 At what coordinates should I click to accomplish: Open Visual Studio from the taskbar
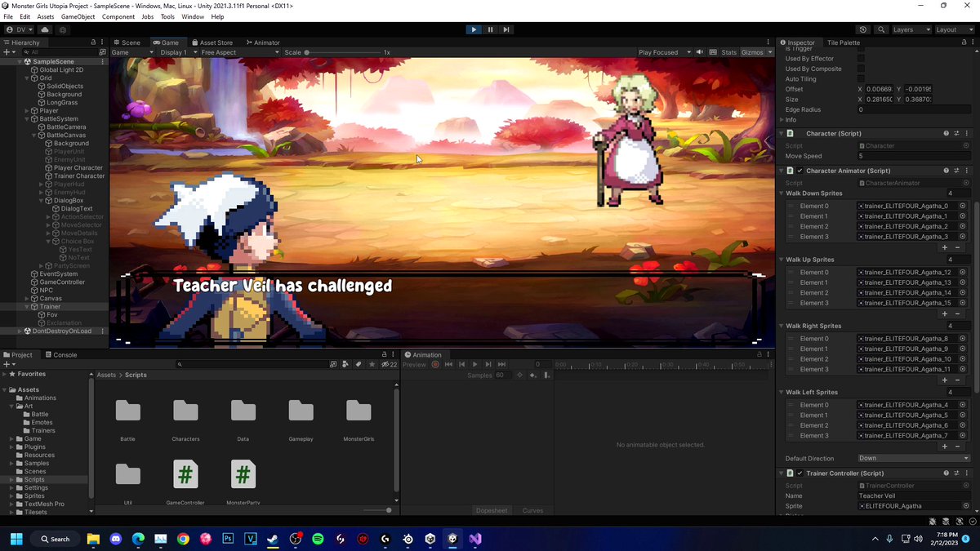coord(475,539)
